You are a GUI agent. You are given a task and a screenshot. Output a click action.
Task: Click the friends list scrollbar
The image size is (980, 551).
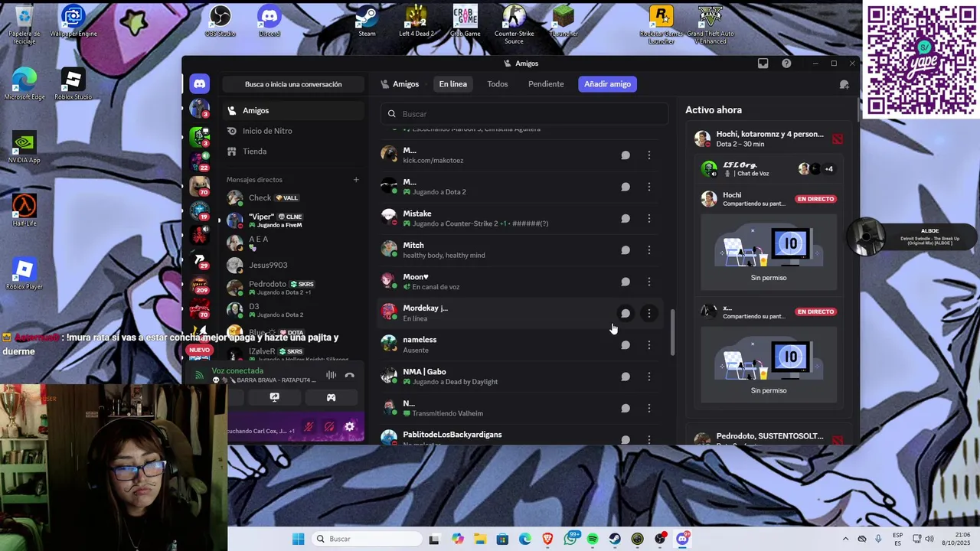click(x=672, y=332)
